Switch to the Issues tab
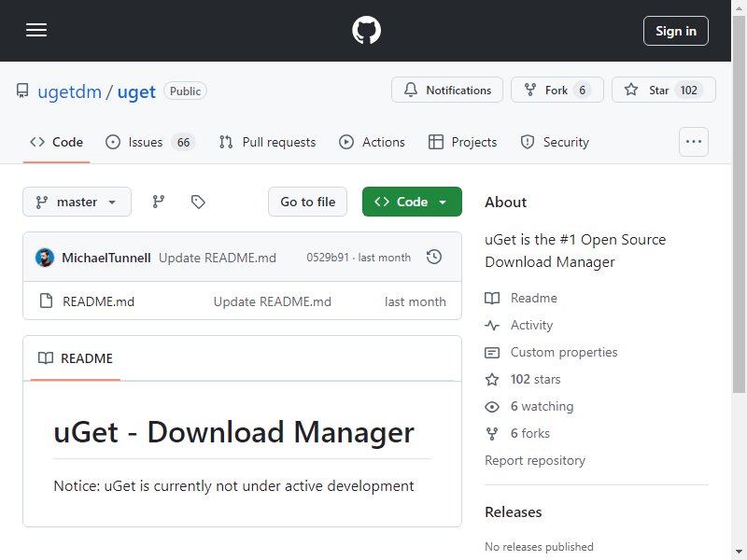This screenshot has width=747, height=560. 150,142
